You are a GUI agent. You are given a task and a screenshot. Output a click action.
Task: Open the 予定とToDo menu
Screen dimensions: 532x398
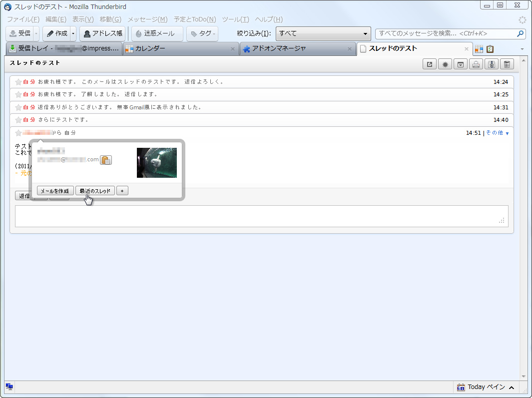[x=195, y=19]
